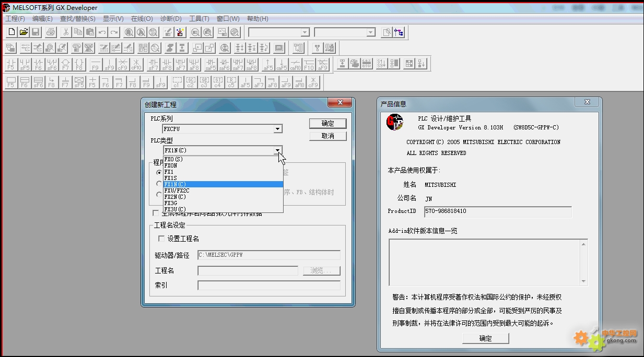This screenshot has width=644, height=357.
Task: Click the PLC类型 dropdown arrow
Action: (278, 150)
